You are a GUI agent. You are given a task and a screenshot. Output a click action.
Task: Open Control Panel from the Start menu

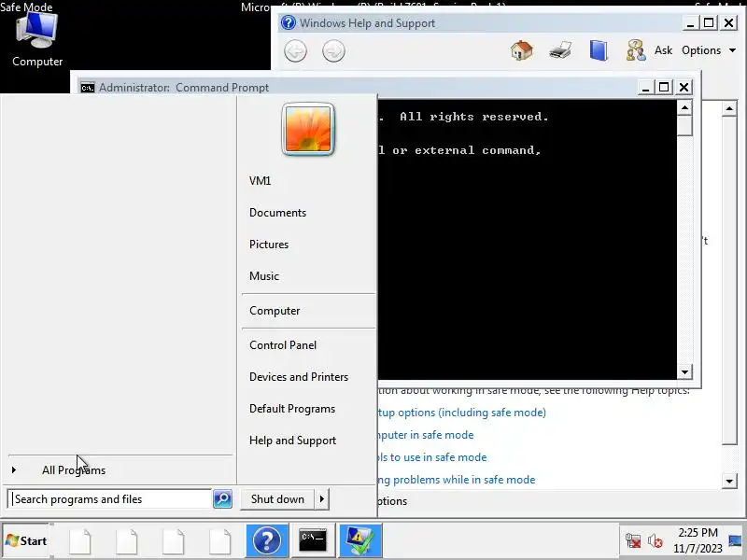283,345
